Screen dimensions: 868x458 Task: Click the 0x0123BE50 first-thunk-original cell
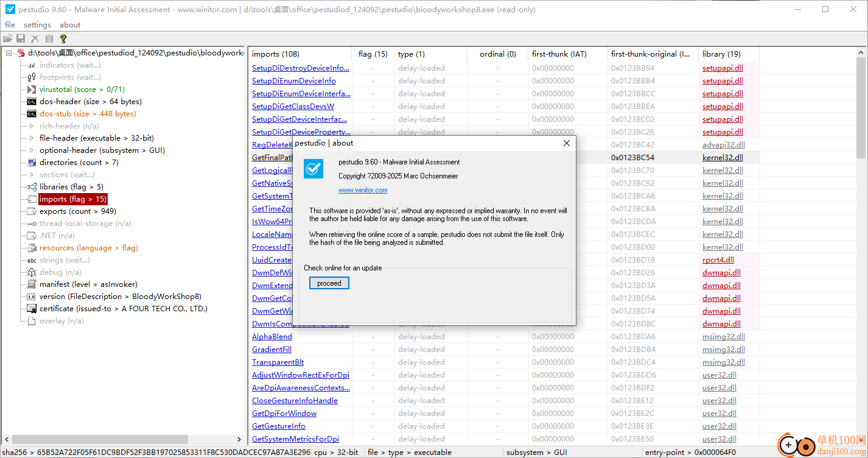click(633, 439)
